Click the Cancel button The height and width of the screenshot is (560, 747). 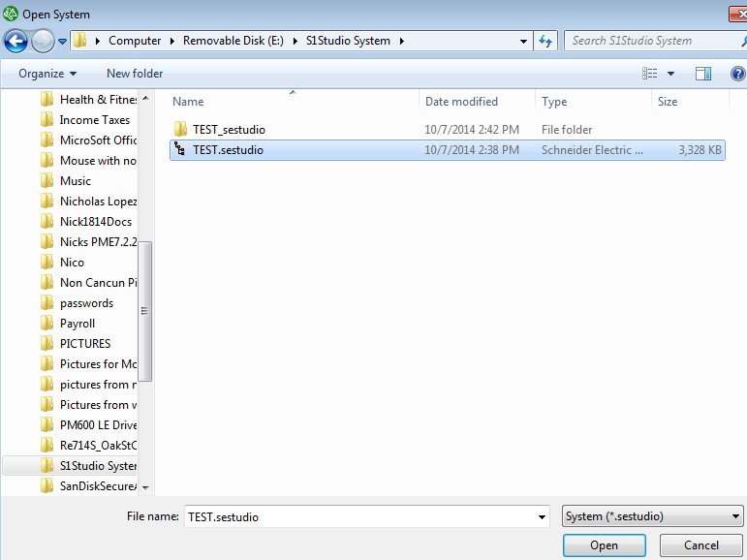(x=701, y=545)
